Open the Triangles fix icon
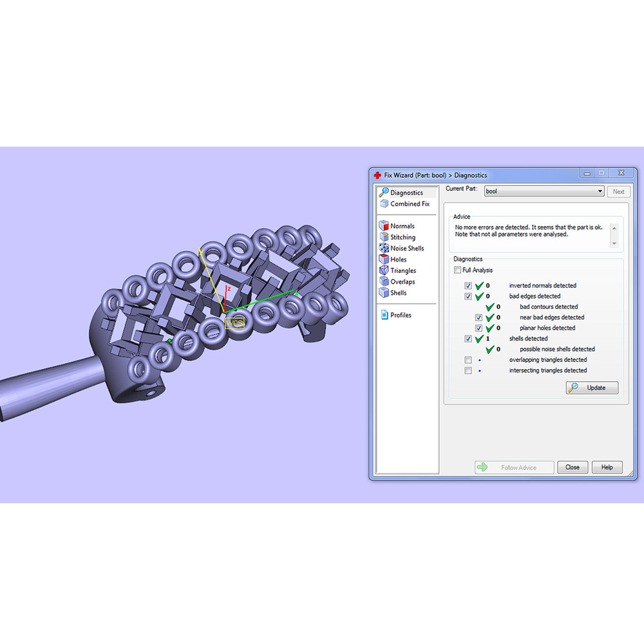The image size is (644, 644). 384,270
